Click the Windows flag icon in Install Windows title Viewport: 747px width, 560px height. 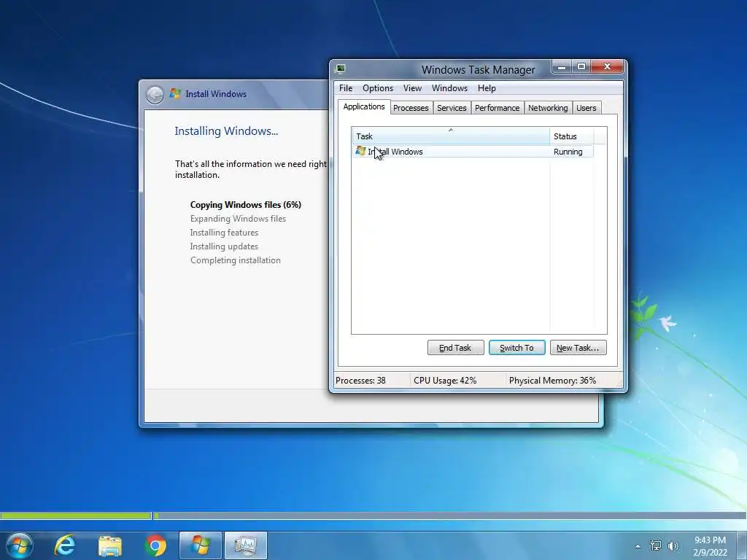click(x=175, y=93)
